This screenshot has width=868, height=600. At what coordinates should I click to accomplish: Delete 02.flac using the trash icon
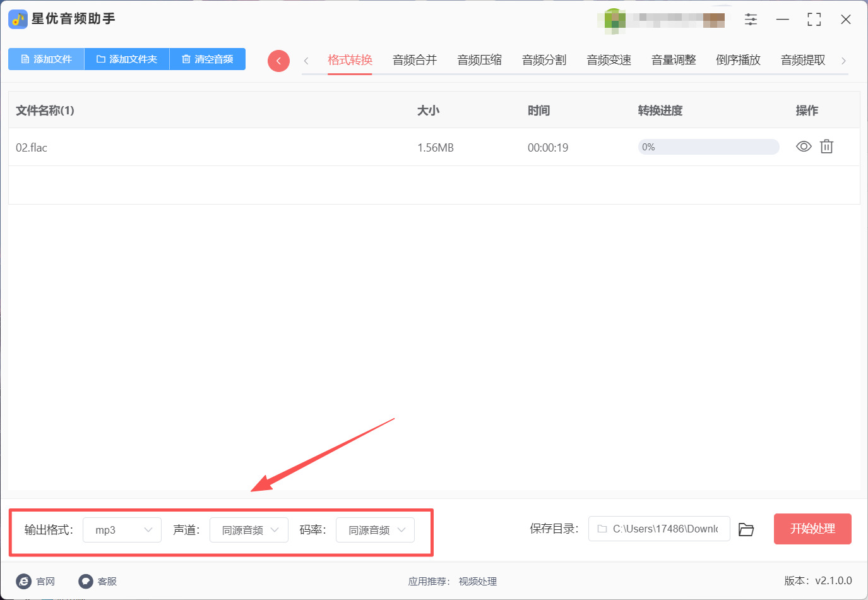826,147
